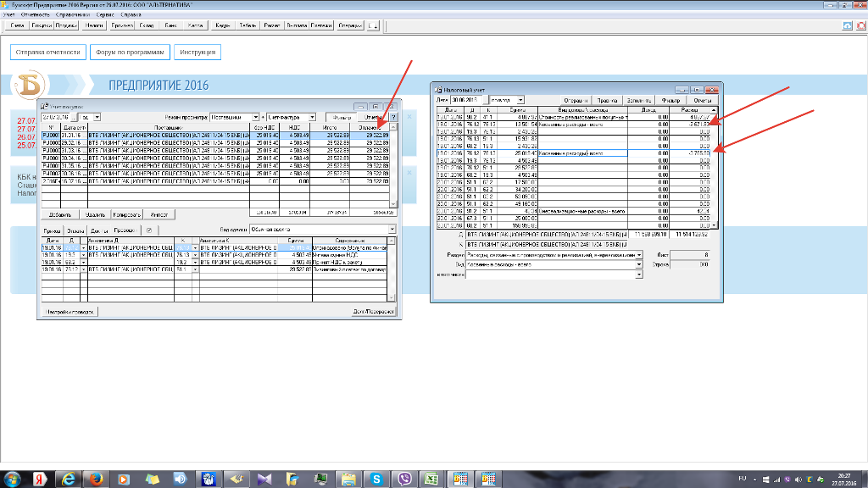868x488 pixels.
Task: Switch to the Оплаты tab
Action: [x=75, y=230]
